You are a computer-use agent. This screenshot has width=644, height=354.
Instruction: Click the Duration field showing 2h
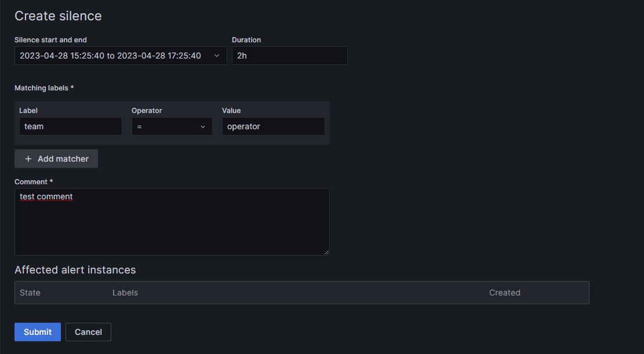tap(289, 56)
